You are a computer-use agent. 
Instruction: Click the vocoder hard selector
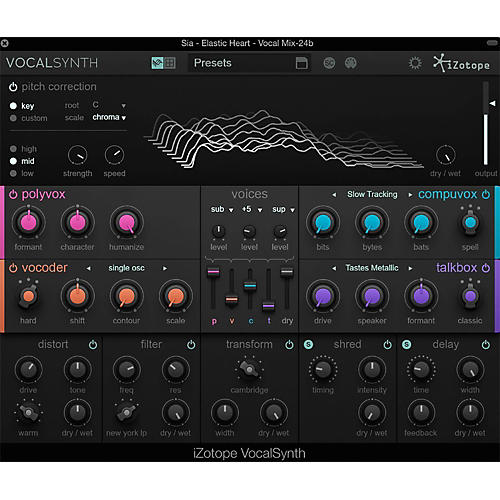(28, 295)
